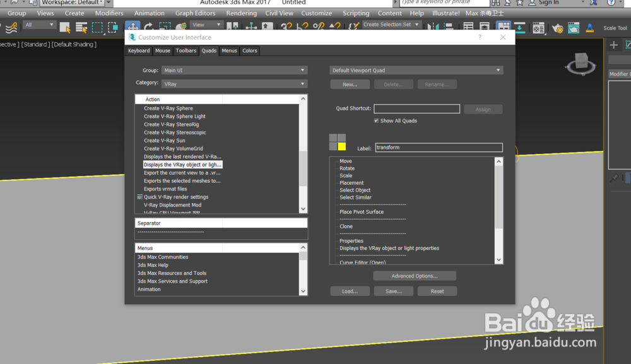
Task: Switch to the Menus tab
Action: (x=230, y=50)
